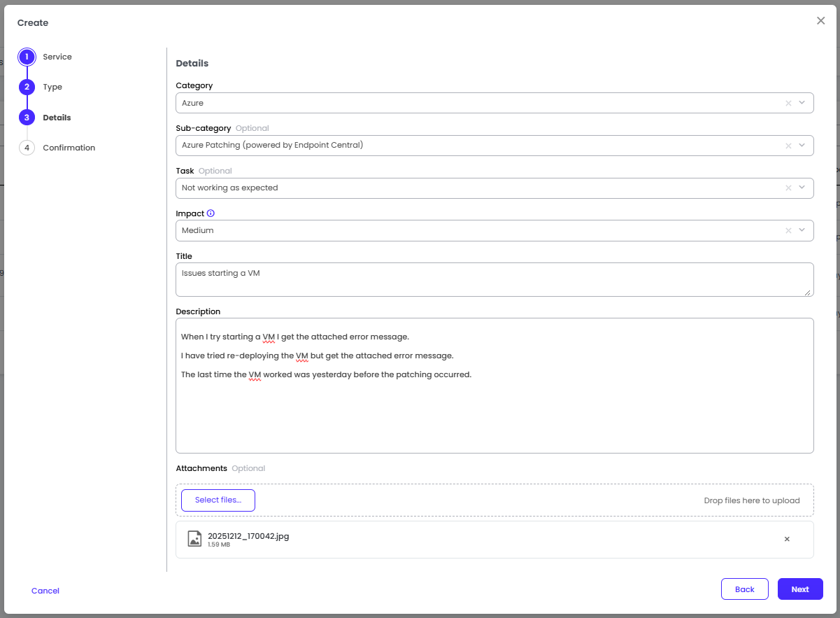Click the Cancel link
This screenshot has width=840, height=618.
[x=45, y=591]
